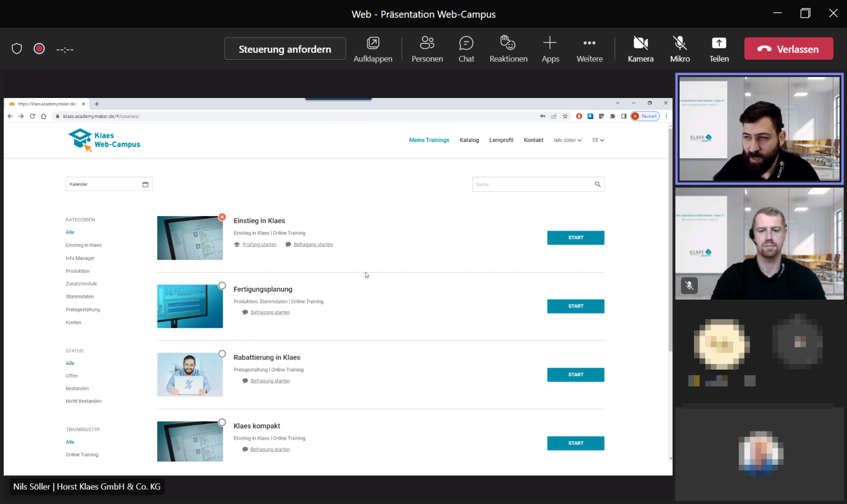Click browser back arrow in shared window
The width and height of the screenshot is (847, 504).
pos(10,116)
